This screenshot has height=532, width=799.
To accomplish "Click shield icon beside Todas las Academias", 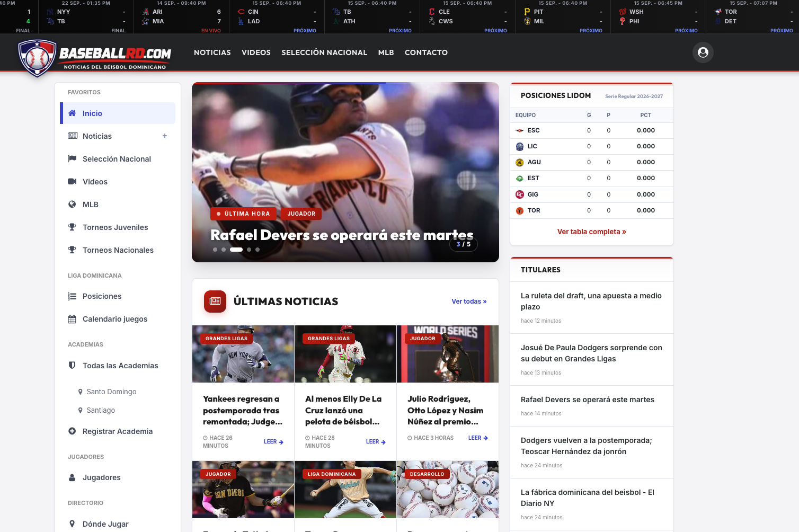I will pyautogui.click(x=72, y=366).
